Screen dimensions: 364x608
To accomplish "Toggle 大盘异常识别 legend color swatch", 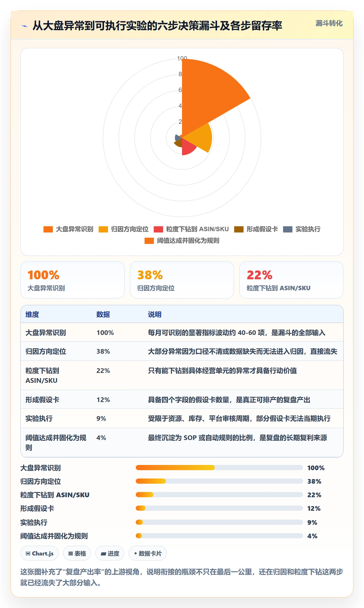I will coord(48,229).
